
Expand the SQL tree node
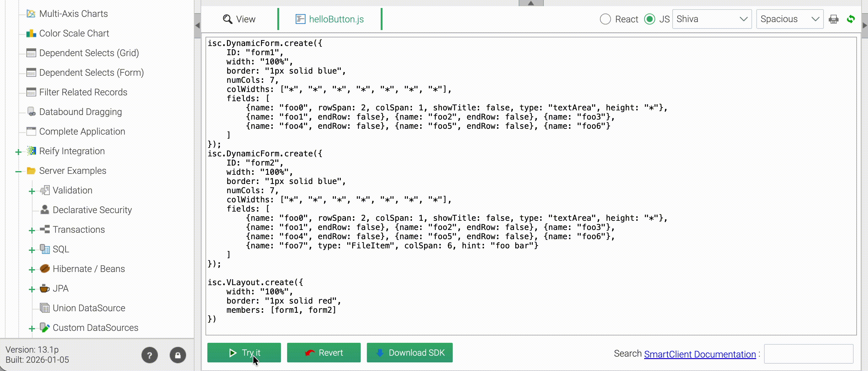pyautogui.click(x=32, y=250)
